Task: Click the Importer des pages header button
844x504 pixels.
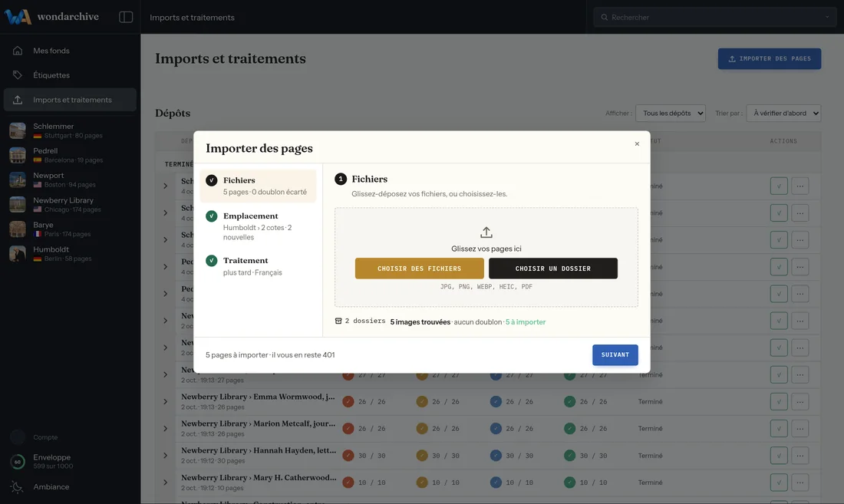Action: [769, 58]
